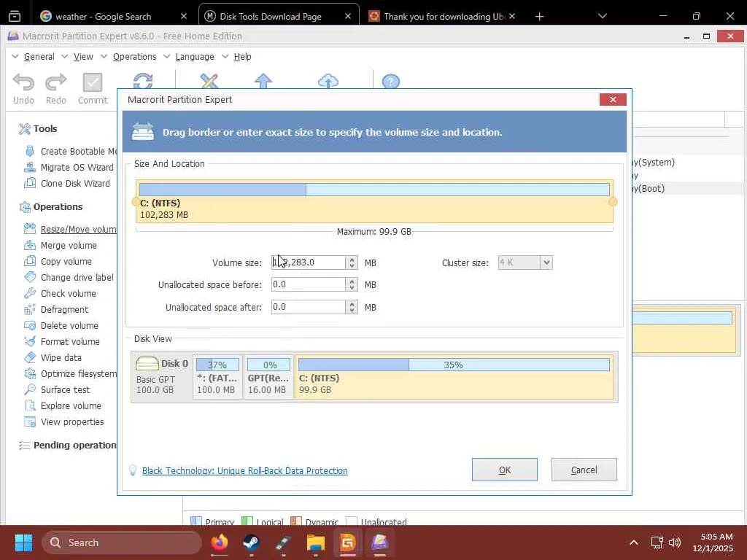This screenshot has width=747, height=560.
Task: Click OK in the resize dialog
Action: pos(505,470)
